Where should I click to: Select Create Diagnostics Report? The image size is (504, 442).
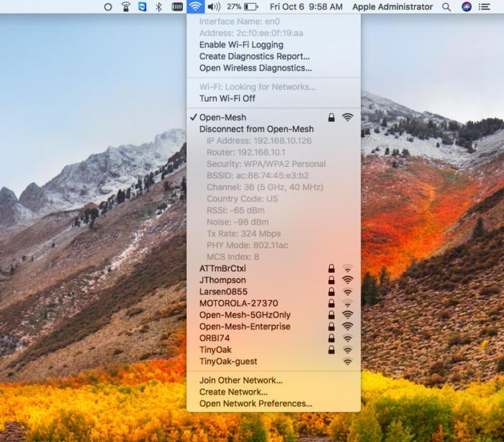pyautogui.click(x=274, y=56)
